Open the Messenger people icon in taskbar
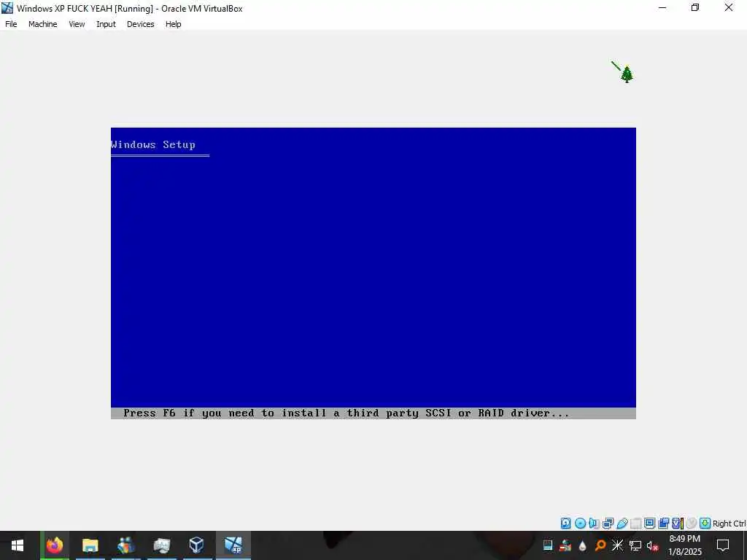 (126, 545)
